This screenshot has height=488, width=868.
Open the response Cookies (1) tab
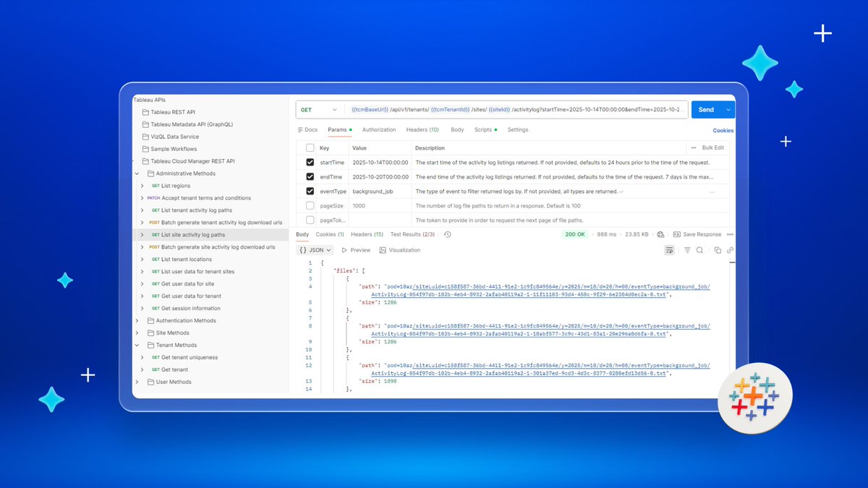(330, 234)
